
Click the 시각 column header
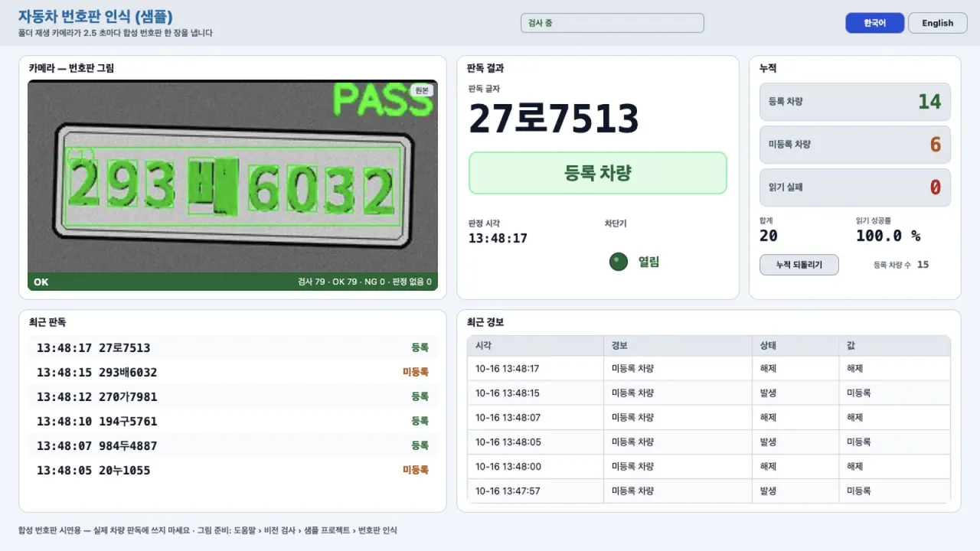pyautogui.click(x=535, y=346)
